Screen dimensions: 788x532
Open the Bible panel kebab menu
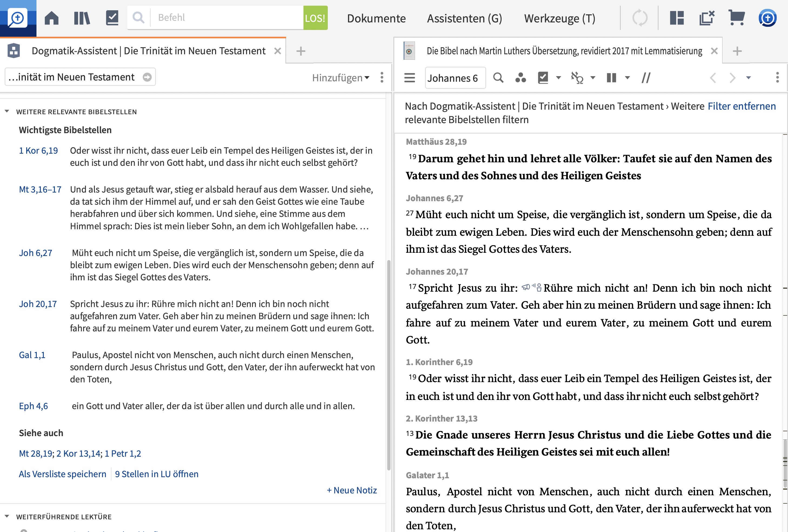pos(777,78)
